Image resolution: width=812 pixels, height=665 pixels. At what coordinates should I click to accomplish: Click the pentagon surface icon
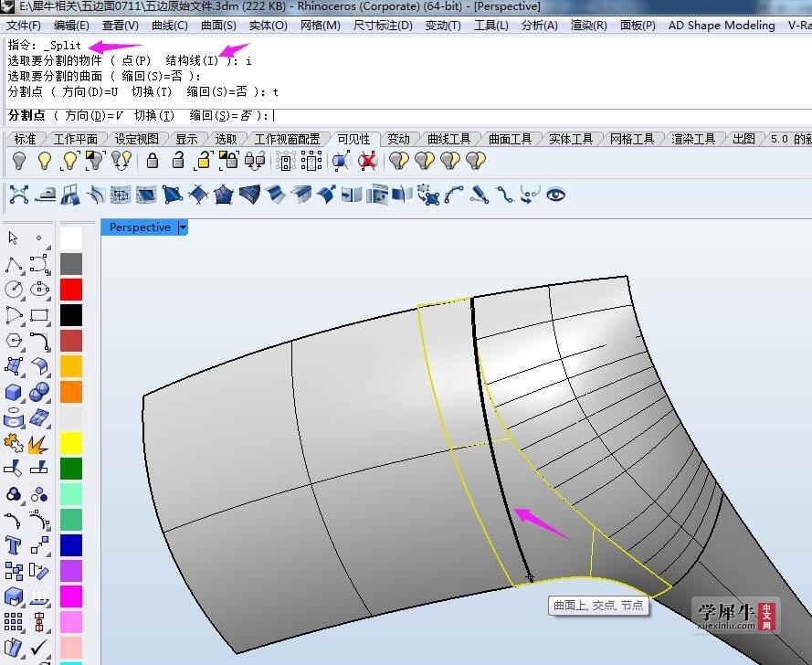223,195
